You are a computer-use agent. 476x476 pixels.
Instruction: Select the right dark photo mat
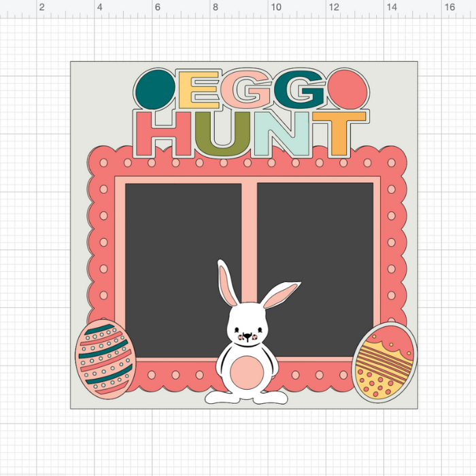(315, 270)
